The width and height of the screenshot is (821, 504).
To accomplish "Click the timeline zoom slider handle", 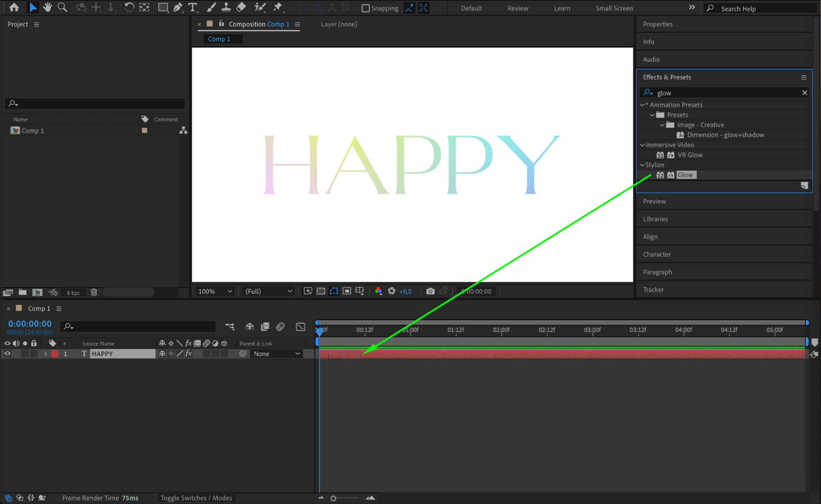I will tap(333, 498).
